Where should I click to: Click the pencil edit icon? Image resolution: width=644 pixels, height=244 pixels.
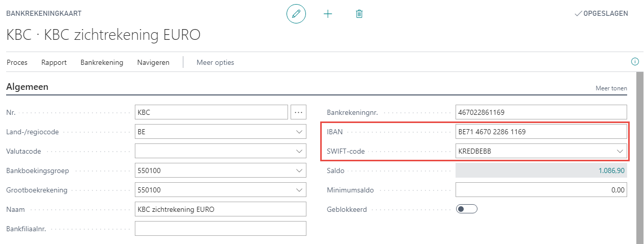pos(296,14)
